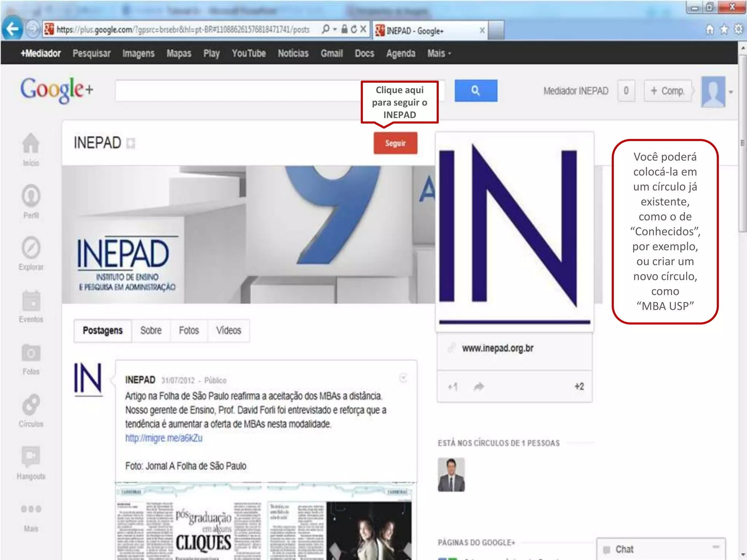The height and width of the screenshot is (560, 747).
Task: Click the +Mediador link in top bar
Action: click(x=40, y=54)
